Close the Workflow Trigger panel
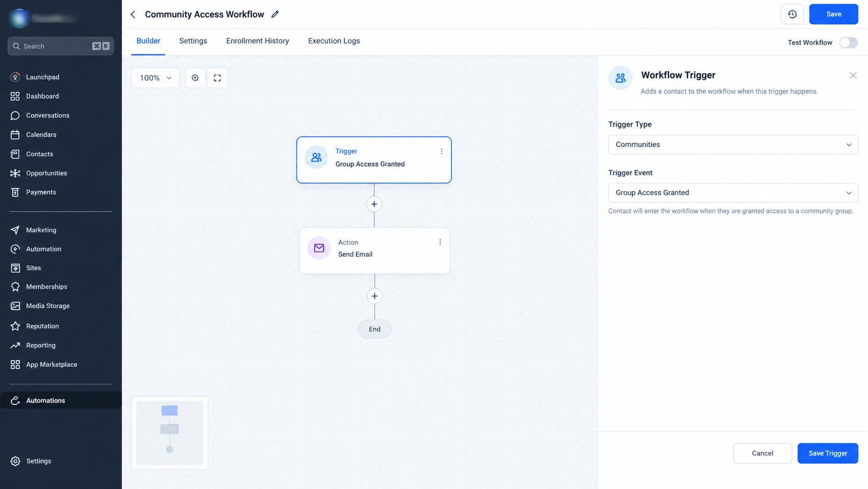 point(853,76)
